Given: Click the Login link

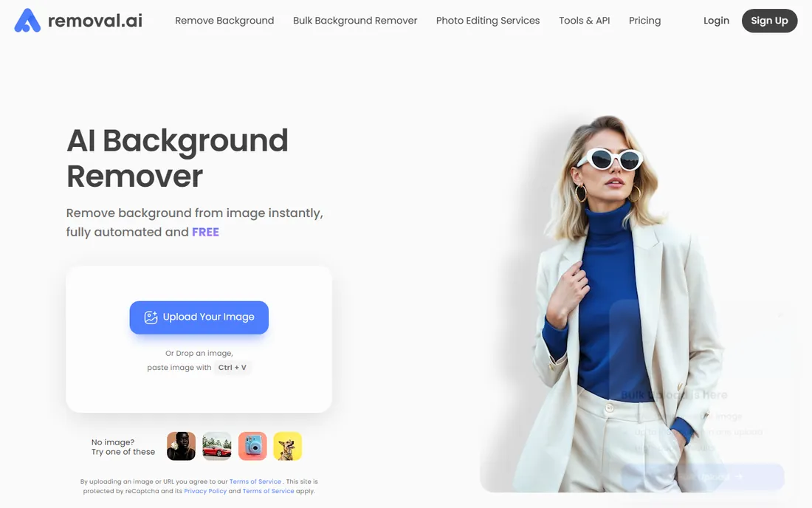Looking at the screenshot, I should [716, 21].
